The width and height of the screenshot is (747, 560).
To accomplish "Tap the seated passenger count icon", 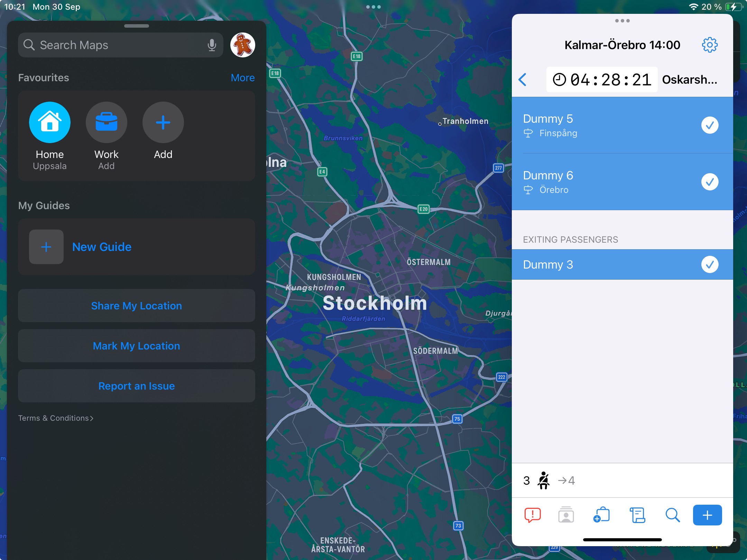I will click(x=544, y=480).
